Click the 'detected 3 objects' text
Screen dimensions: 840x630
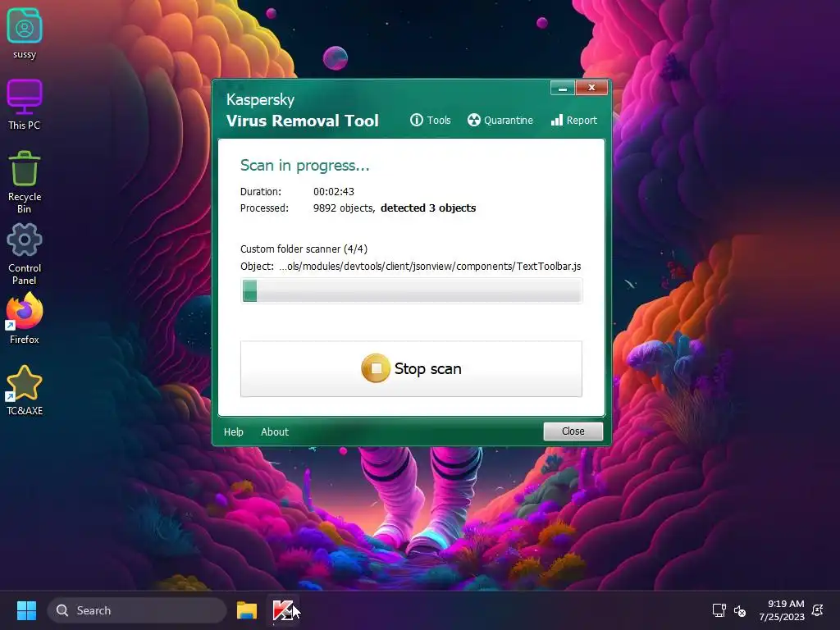click(x=428, y=208)
